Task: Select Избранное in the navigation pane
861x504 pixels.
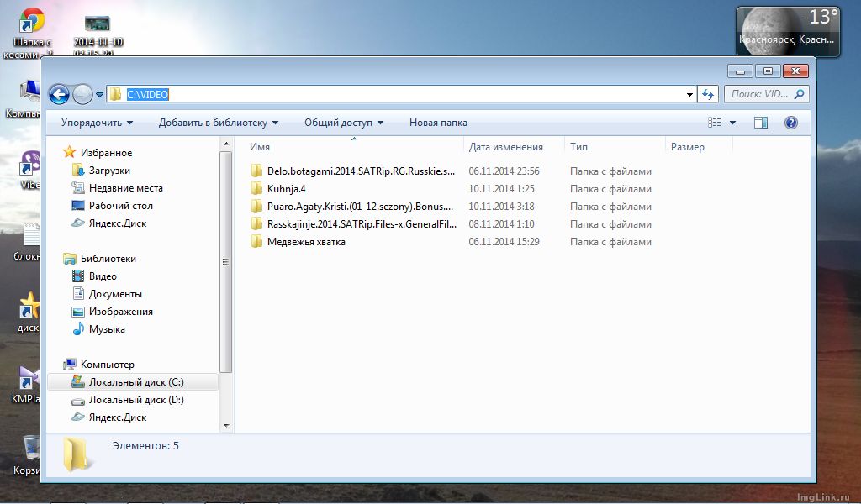Action: [106, 153]
